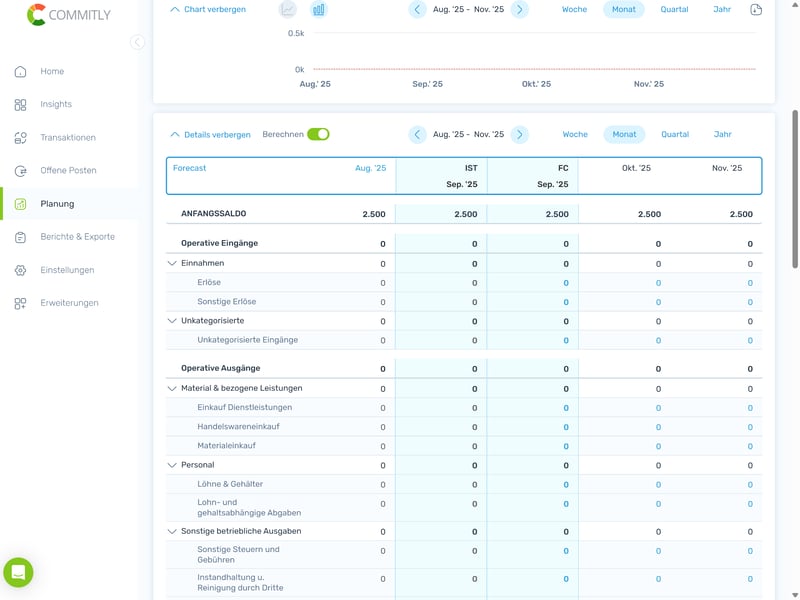Switch table view to Woche
This screenshot has width=800, height=600.
coord(575,134)
